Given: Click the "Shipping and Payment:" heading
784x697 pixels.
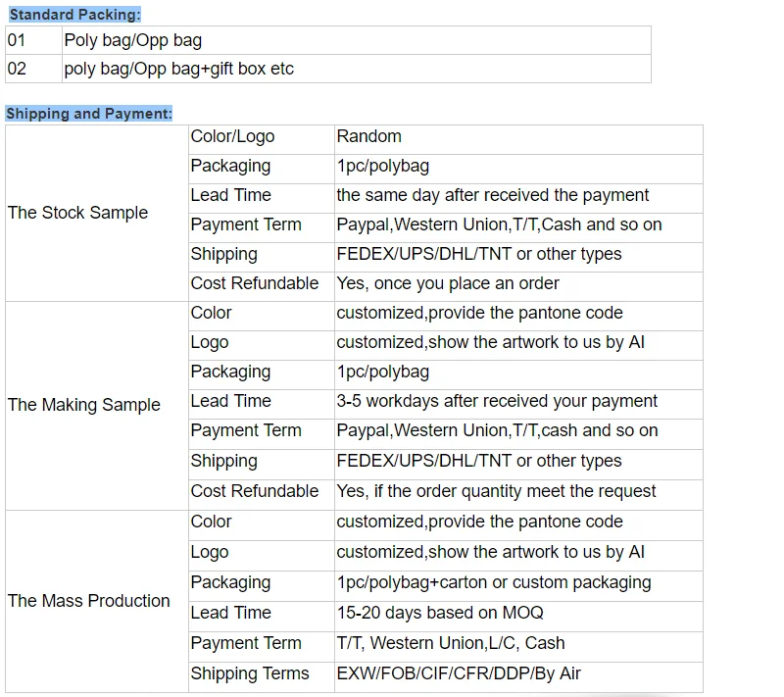Looking at the screenshot, I should 89,114.
